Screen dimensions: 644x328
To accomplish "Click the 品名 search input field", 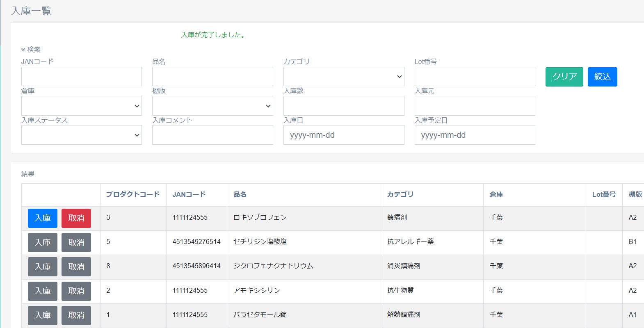I will [212, 77].
